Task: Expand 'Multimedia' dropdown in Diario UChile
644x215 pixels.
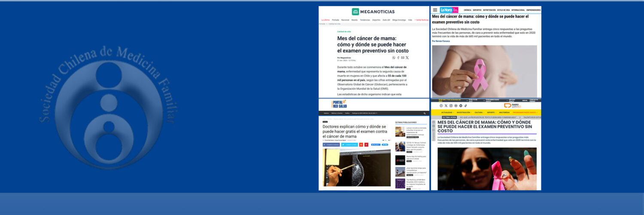Action: pyautogui.click(x=504, y=113)
